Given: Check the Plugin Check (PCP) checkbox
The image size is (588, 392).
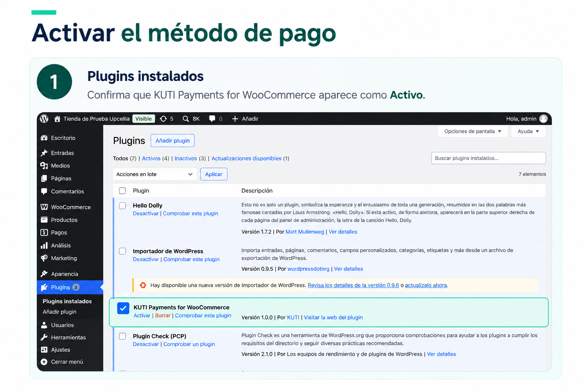Looking at the screenshot, I should point(122,336).
